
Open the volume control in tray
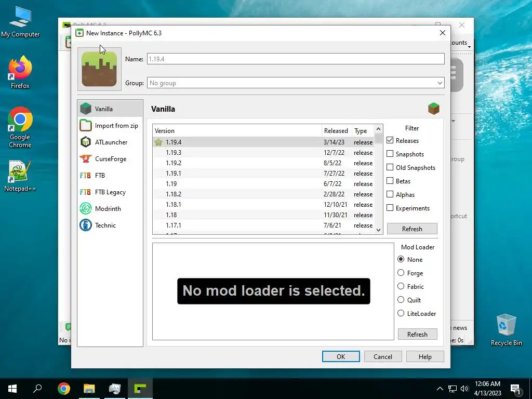464,389
